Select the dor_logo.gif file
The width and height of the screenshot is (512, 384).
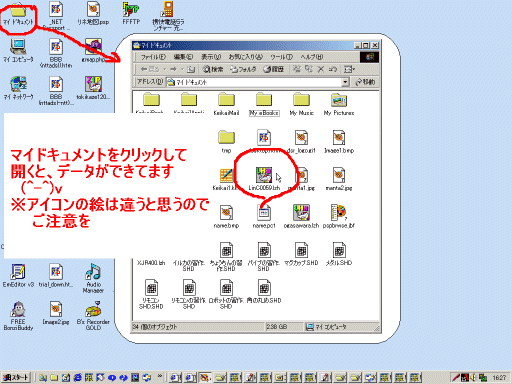coord(301,142)
